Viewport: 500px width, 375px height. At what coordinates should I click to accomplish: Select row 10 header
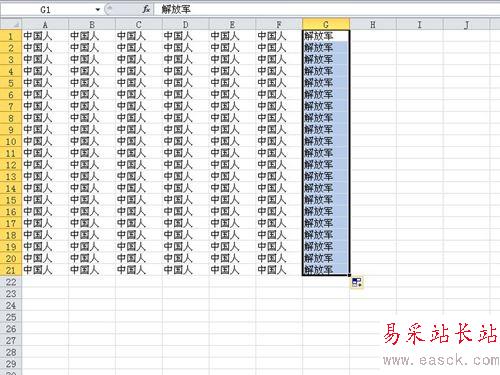pos(11,141)
